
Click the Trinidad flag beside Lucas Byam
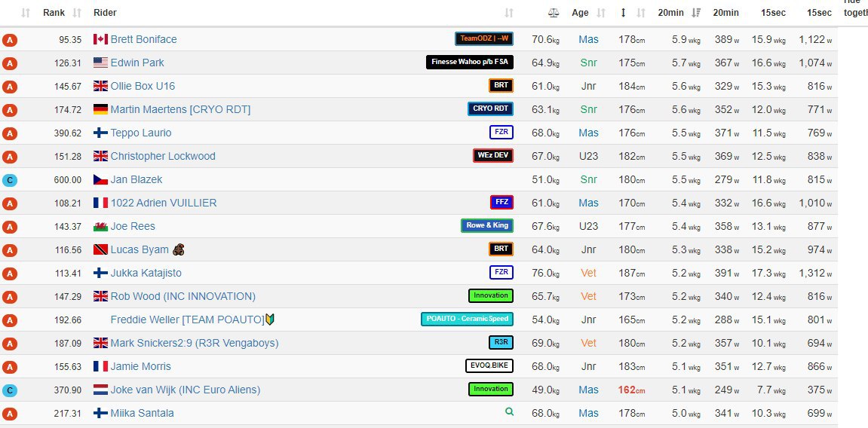pyautogui.click(x=100, y=250)
